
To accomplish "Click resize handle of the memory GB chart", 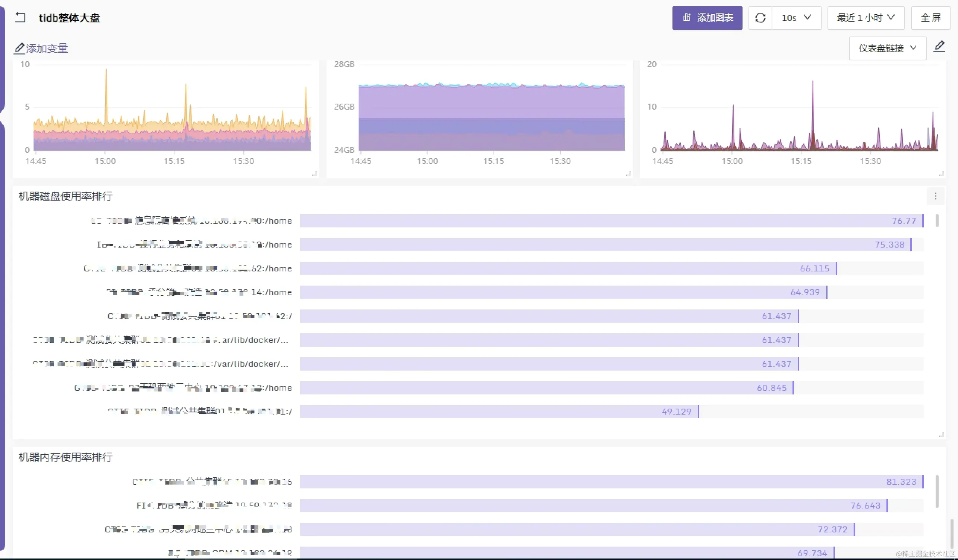I will 628,174.
